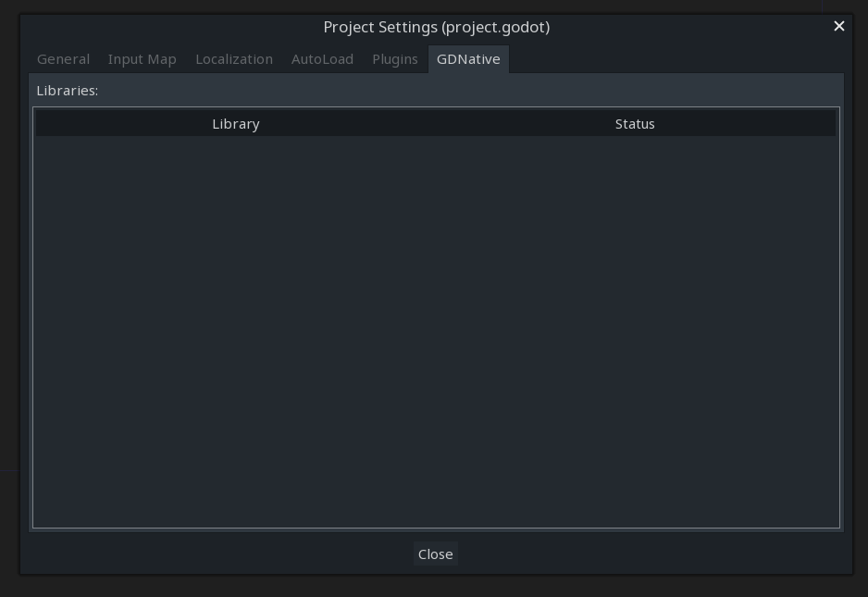Manage translations via the Localization tab
Viewport: 868px width, 597px height.
(x=233, y=58)
